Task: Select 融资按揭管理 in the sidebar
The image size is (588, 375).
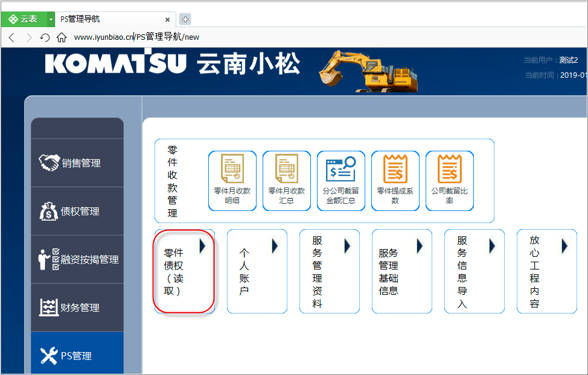Action: click(77, 259)
